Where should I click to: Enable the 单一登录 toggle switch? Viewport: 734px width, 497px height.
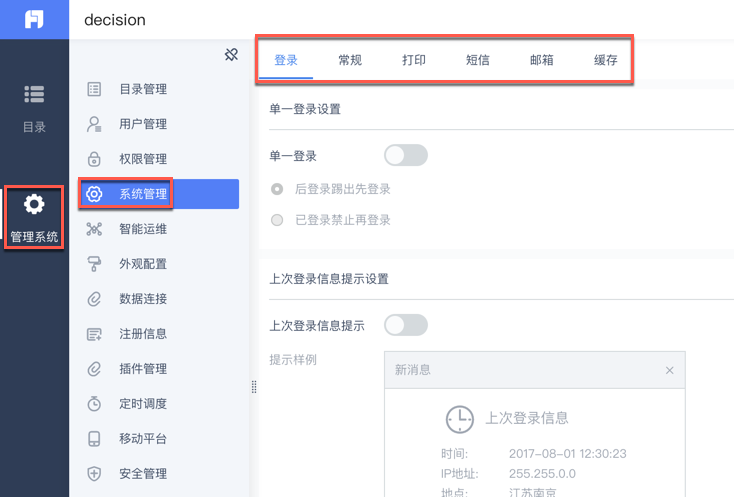[x=405, y=155]
